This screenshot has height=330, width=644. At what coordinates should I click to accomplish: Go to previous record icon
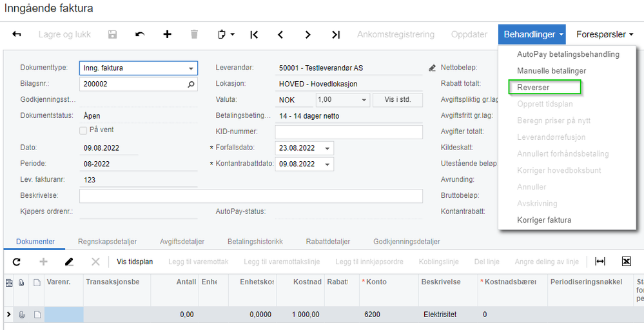coord(280,34)
